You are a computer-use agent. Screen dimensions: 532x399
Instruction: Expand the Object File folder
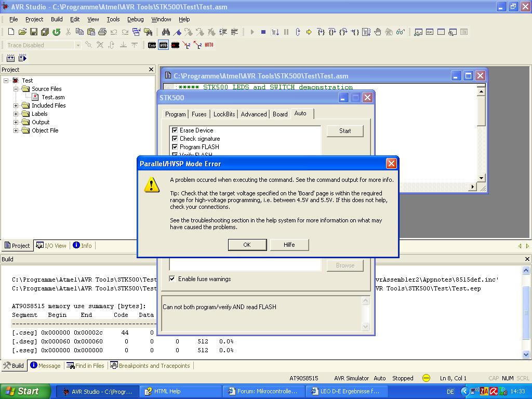16,130
